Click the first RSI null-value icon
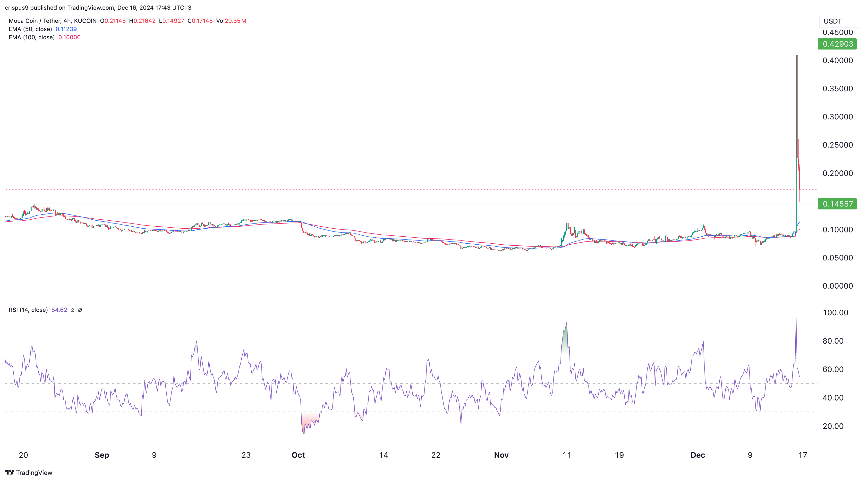The image size is (868, 481). [72, 310]
